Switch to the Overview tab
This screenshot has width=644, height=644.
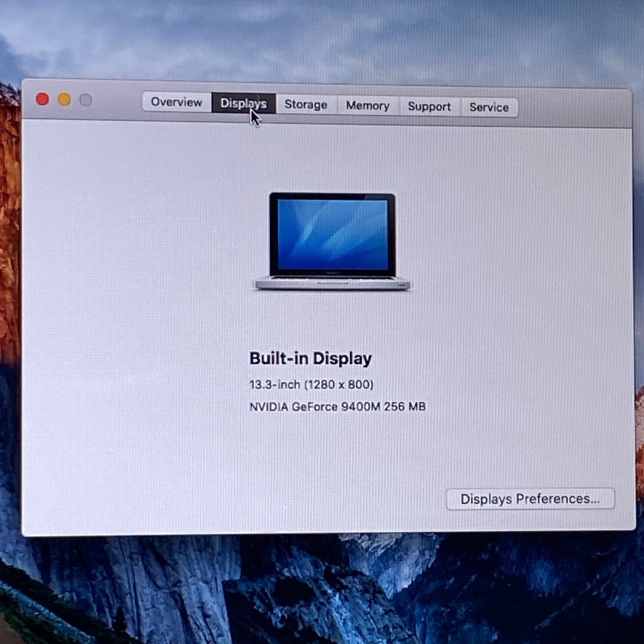coord(176,102)
